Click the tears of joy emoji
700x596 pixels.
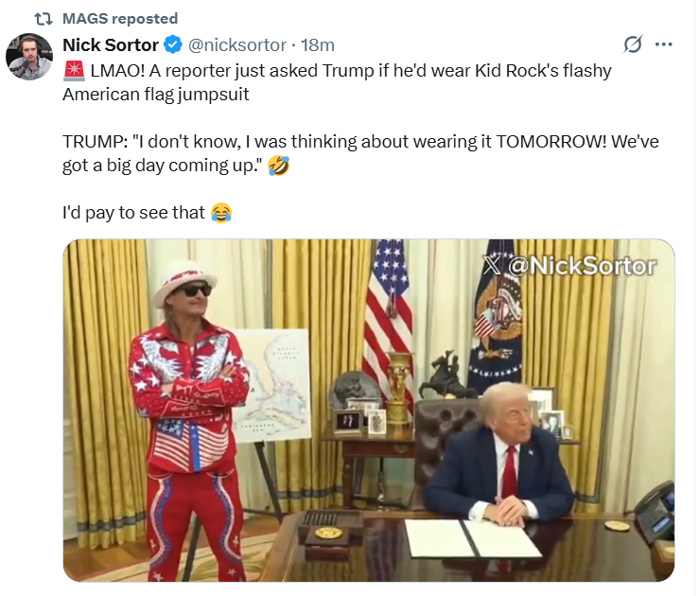[221, 213]
